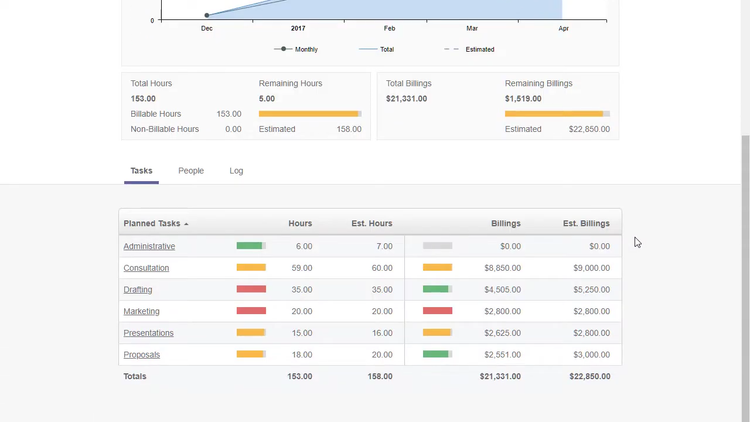The width and height of the screenshot is (750, 422).
Task: Open the Log tab
Action: [x=236, y=171]
